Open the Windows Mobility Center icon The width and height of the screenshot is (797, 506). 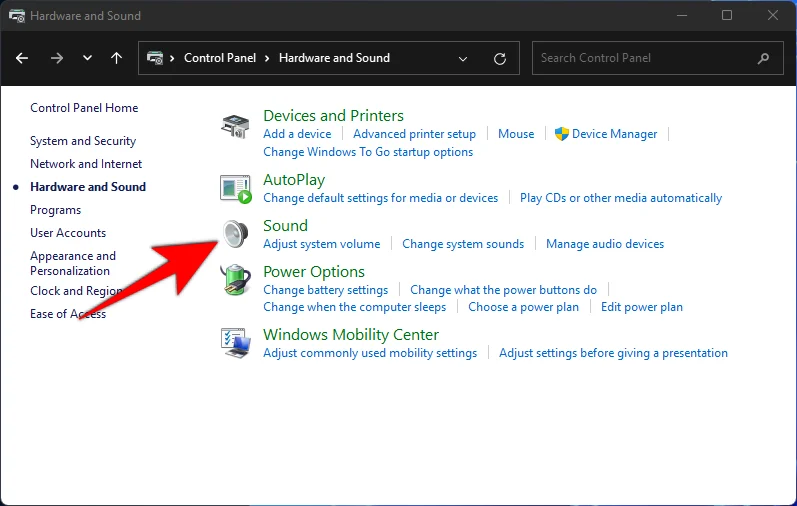tap(235, 343)
